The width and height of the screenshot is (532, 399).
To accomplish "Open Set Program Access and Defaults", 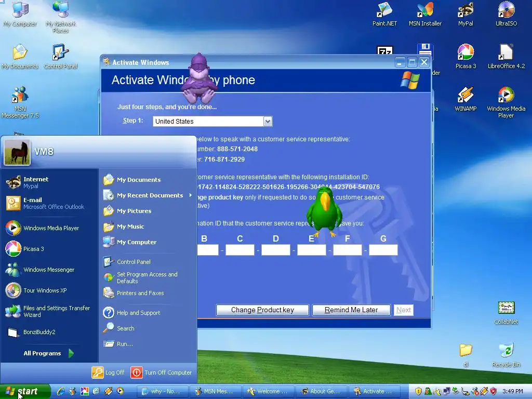I will click(x=148, y=277).
